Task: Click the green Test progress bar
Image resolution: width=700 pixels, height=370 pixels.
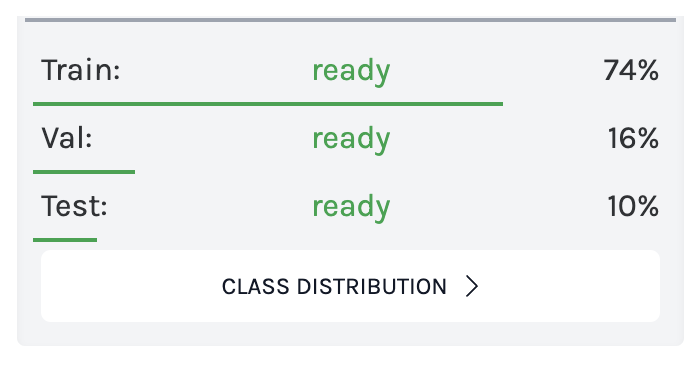Action: click(65, 240)
